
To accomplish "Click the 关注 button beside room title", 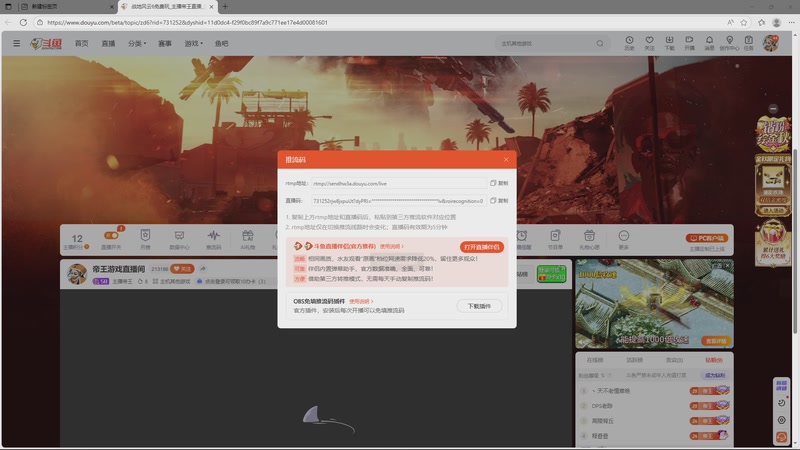I will [x=182, y=269].
